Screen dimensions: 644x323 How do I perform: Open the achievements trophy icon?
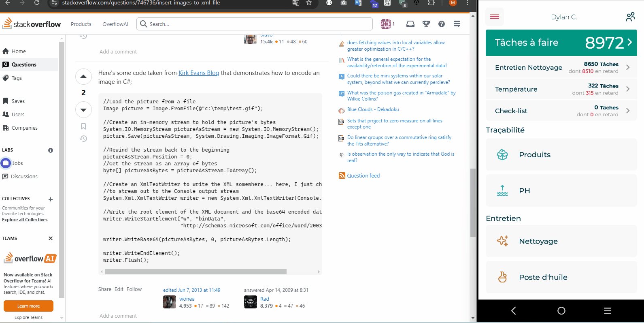426,24
